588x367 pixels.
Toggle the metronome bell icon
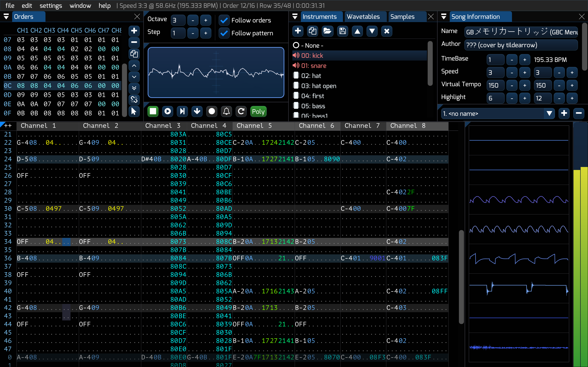point(226,111)
